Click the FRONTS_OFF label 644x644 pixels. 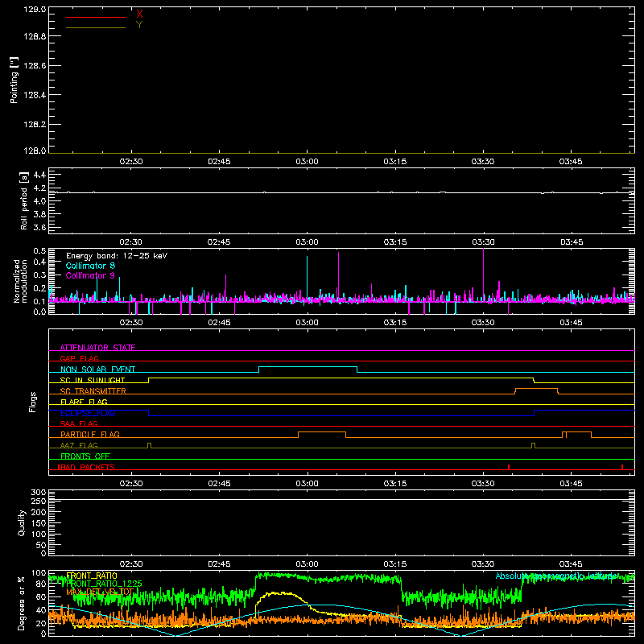85,456
